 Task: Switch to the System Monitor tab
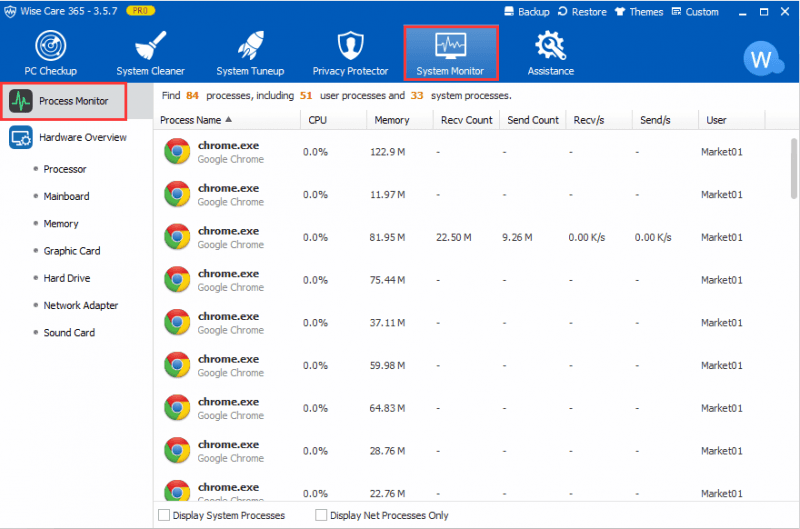coord(450,53)
